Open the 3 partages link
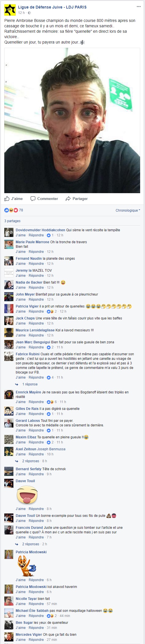Screen dimensions: 145x644 [x=12, y=221]
